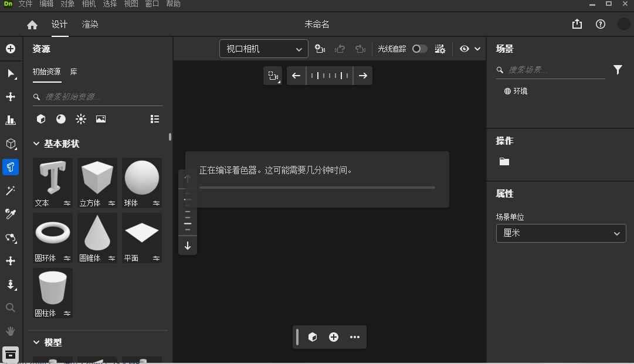Open the 对象 menu
The width and height of the screenshot is (634, 364).
click(67, 4)
